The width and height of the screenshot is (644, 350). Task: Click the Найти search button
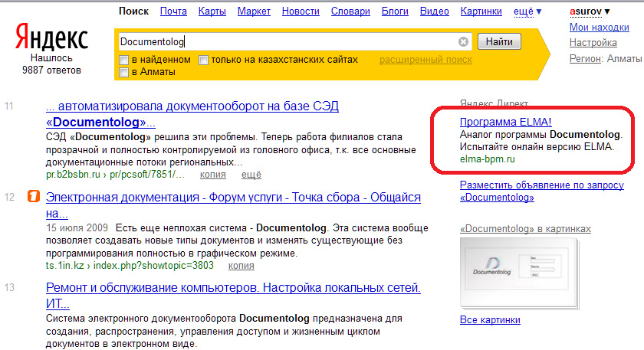point(499,41)
